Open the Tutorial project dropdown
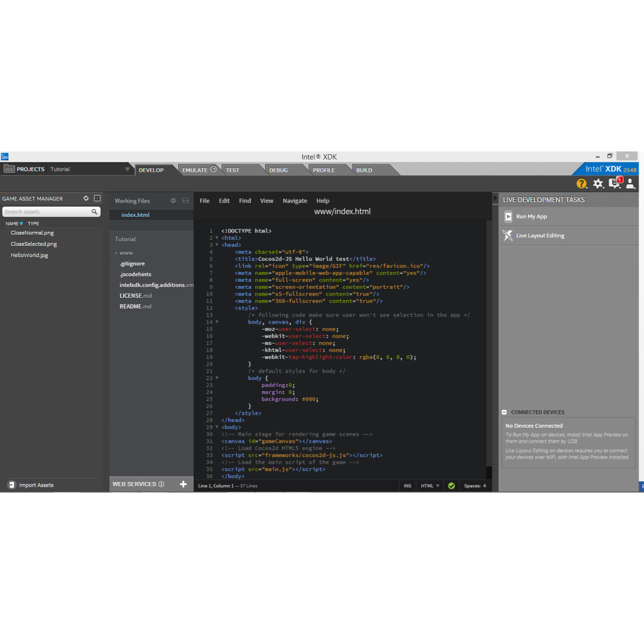This screenshot has width=644, height=644. [x=127, y=170]
